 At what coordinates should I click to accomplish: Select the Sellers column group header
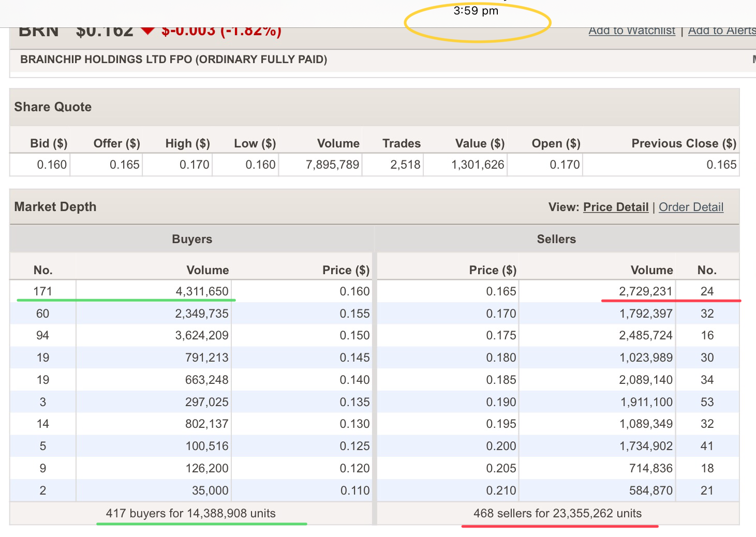(556, 239)
